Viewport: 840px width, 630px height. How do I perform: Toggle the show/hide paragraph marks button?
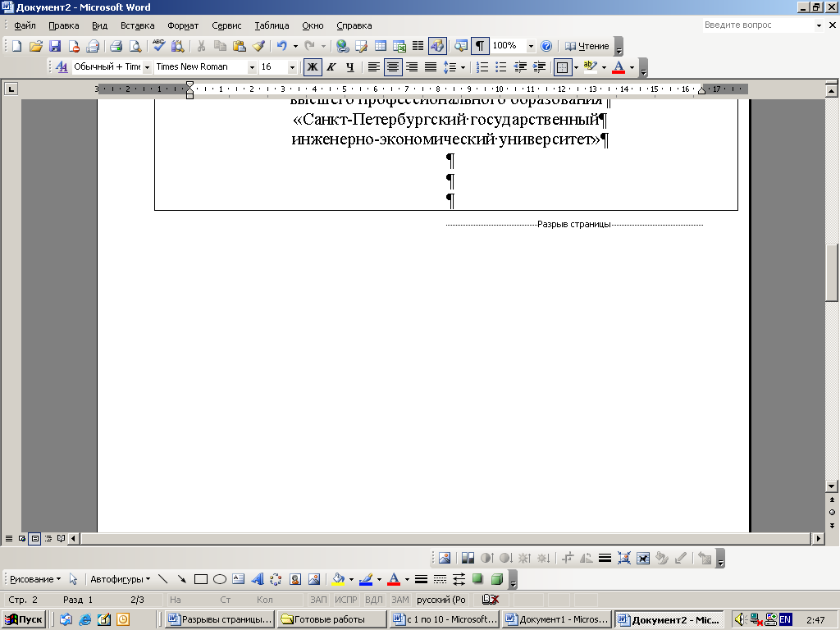point(480,46)
